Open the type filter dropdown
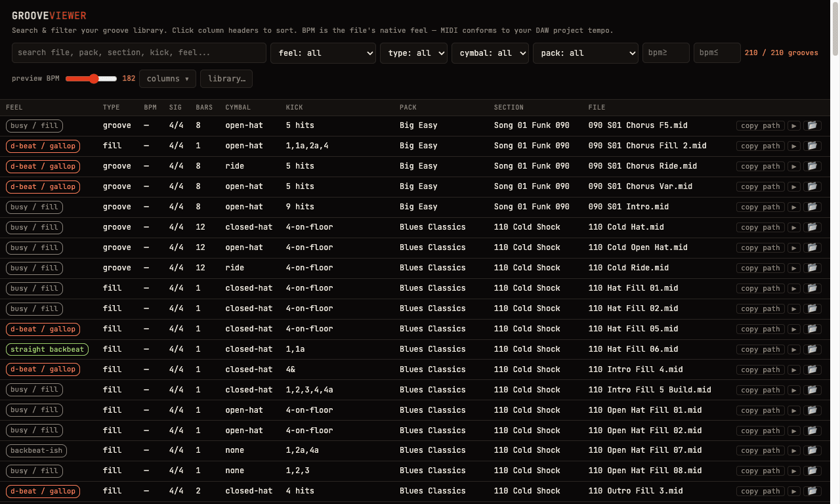The height and width of the screenshot is (504, 840). coord(413,53)
